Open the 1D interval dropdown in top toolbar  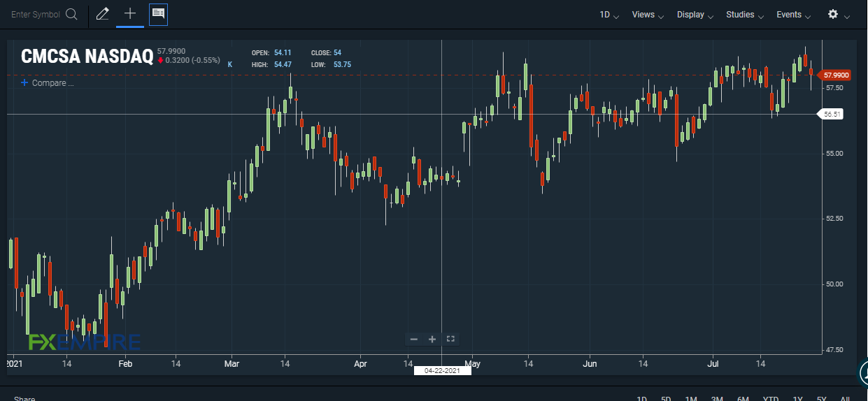pos(609,15)
